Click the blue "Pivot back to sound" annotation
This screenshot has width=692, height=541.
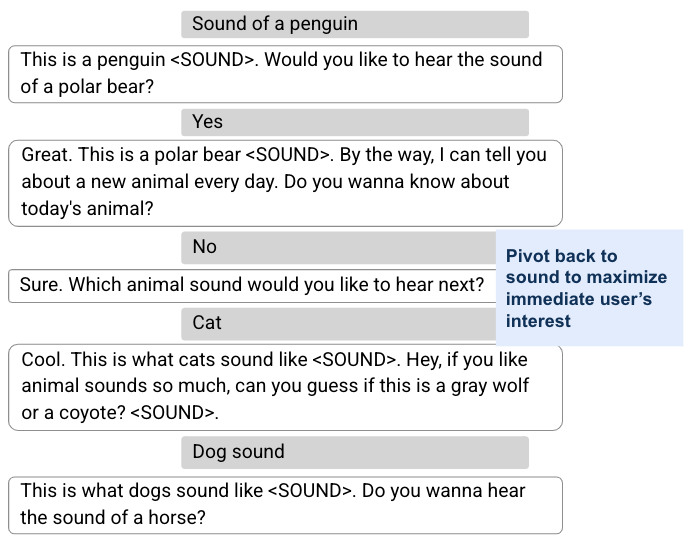588,288
